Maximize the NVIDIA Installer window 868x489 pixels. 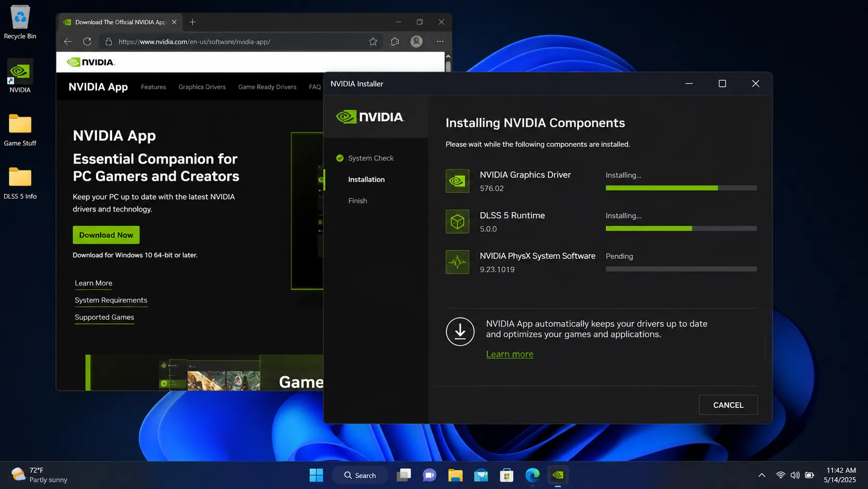722,84
